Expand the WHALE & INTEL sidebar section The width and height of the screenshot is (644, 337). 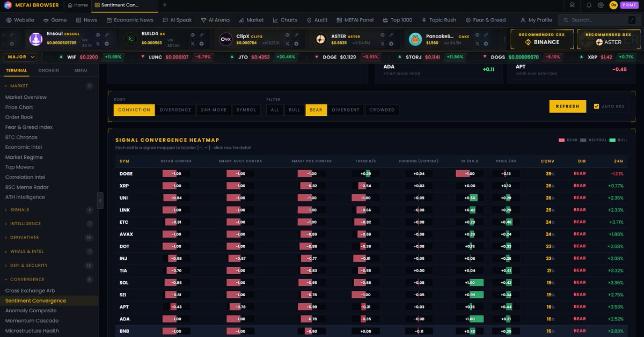(49, 252)
